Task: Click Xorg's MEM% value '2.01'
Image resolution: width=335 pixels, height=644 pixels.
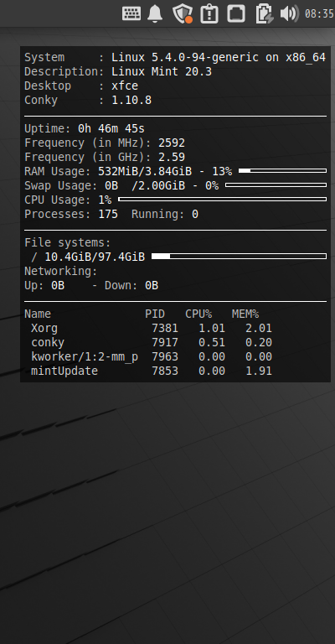Action: coord(258,329)
